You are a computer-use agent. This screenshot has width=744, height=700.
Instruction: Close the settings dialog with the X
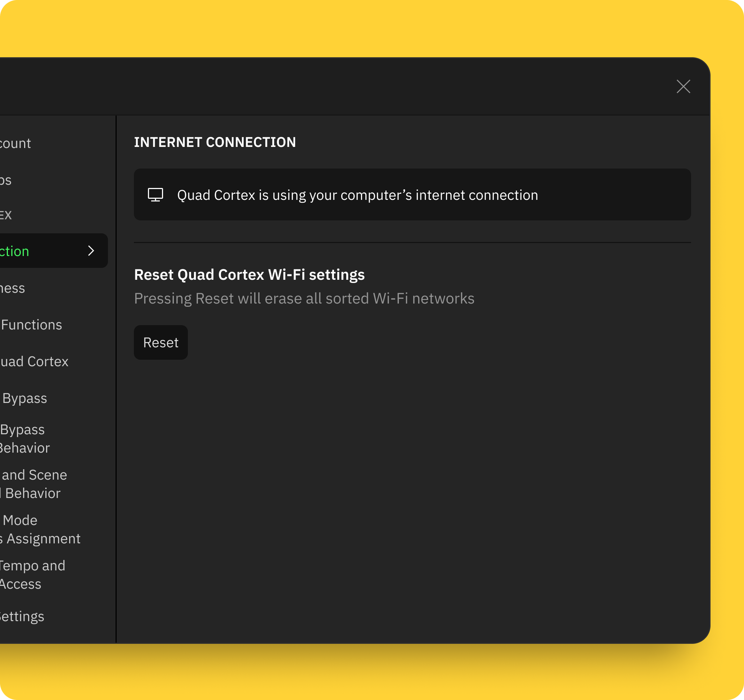[x=683, y=86]
